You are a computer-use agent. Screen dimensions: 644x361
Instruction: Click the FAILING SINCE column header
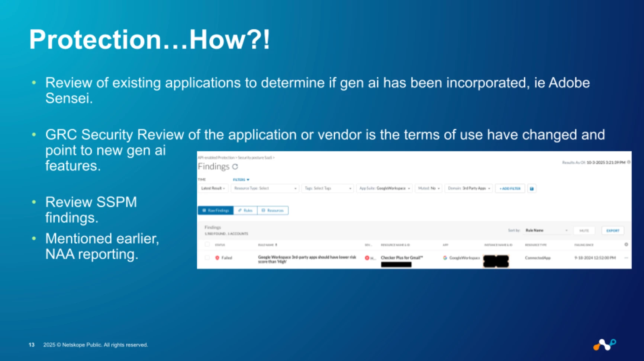click(x=584, y=245)
